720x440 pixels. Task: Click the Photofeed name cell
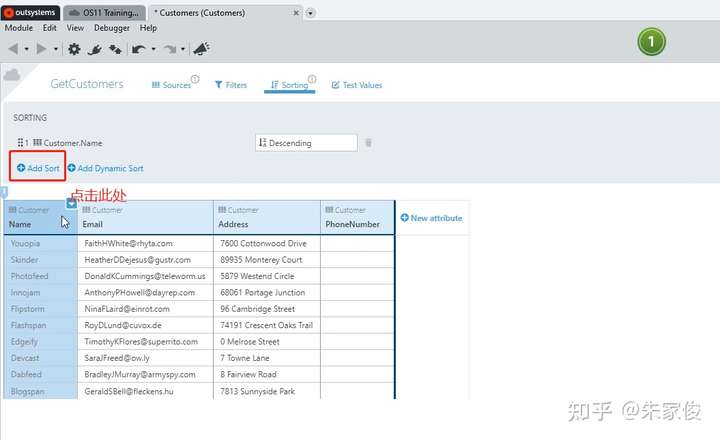41,276
